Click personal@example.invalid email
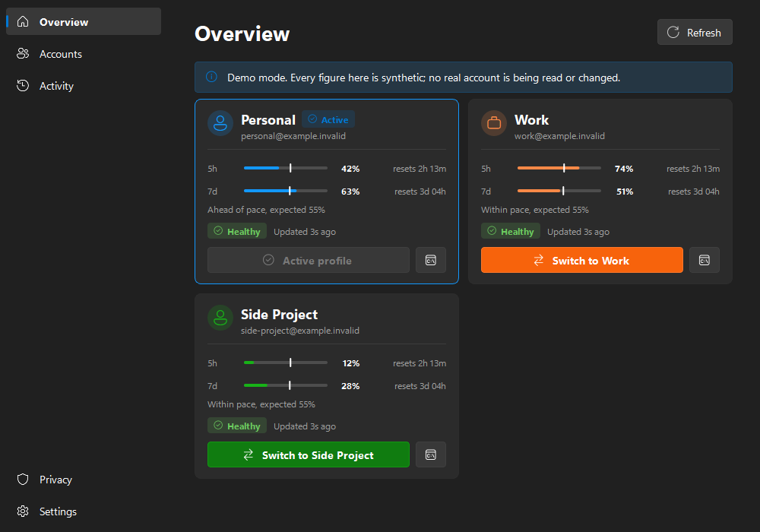The width and height of the screenshot is (760, 532). point(293,136)
